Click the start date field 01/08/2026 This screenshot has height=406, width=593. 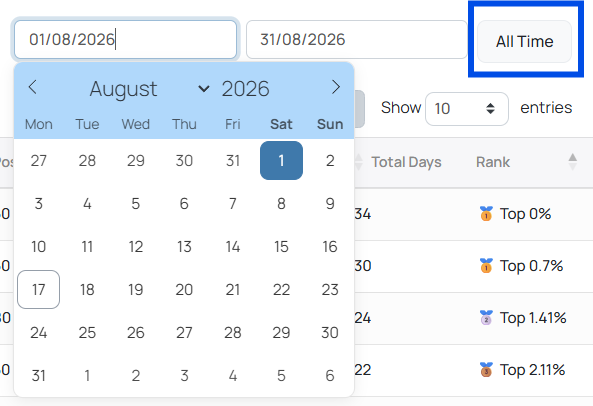(126, 40)
